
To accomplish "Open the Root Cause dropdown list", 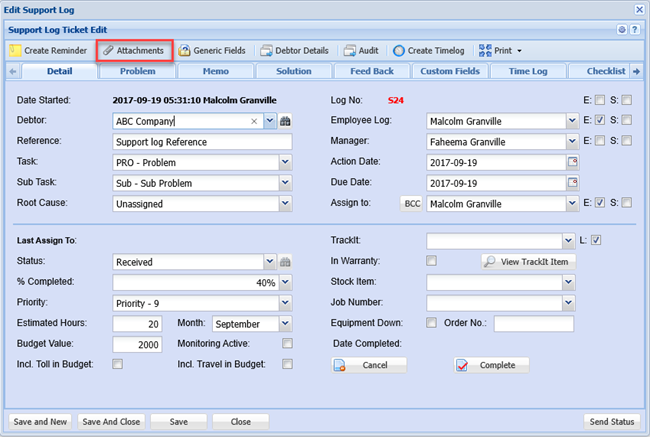I will point(285,204).
